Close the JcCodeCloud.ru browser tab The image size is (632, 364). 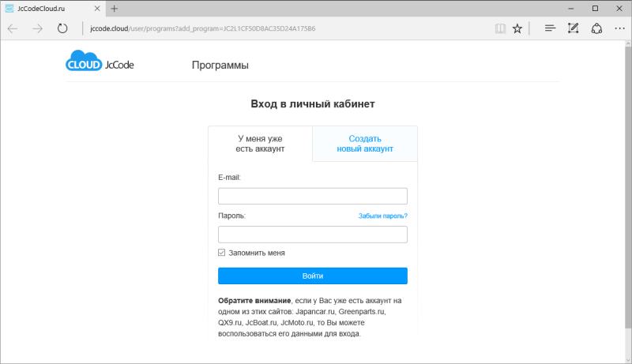coord(97,9)
